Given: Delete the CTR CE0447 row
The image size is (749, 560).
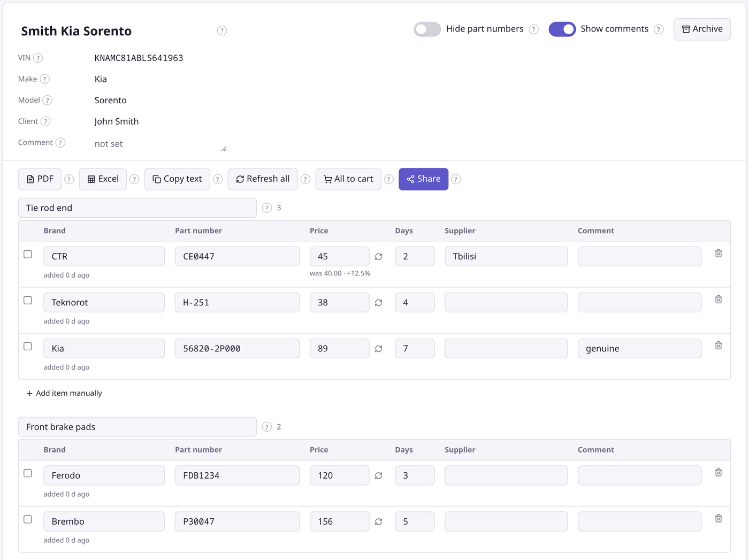Looking at the screenshot, I should tap(719, 254).
